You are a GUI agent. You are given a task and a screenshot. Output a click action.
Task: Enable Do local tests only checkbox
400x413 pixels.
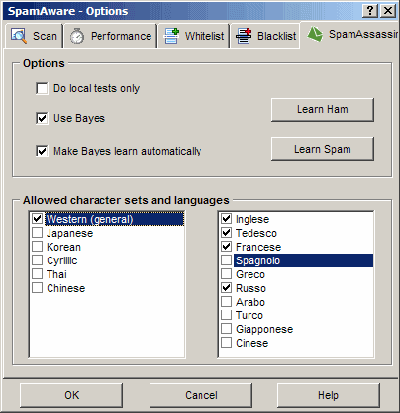(42, 89)
